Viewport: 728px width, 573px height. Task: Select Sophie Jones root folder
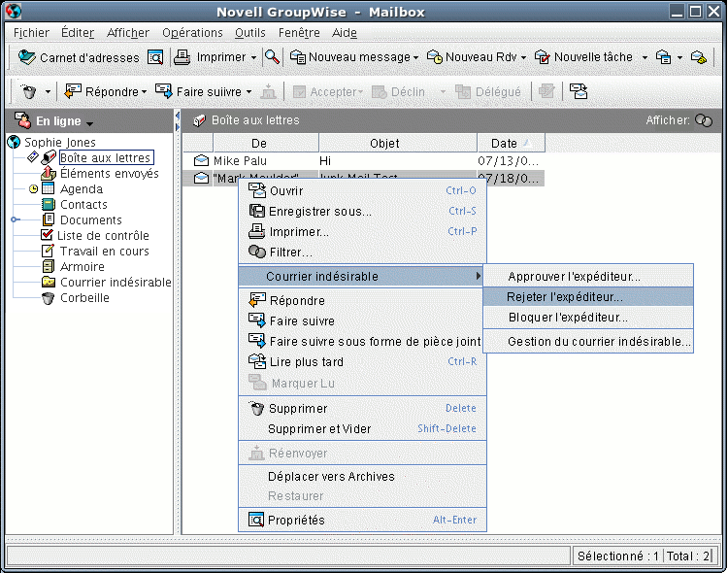tap(60, 142)
